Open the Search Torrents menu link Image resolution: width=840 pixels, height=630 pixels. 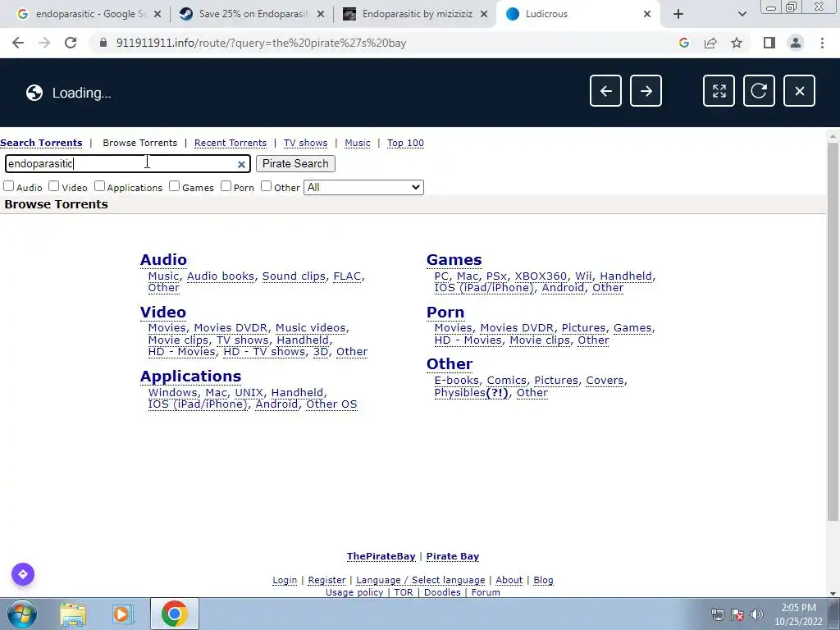[41, 143]
